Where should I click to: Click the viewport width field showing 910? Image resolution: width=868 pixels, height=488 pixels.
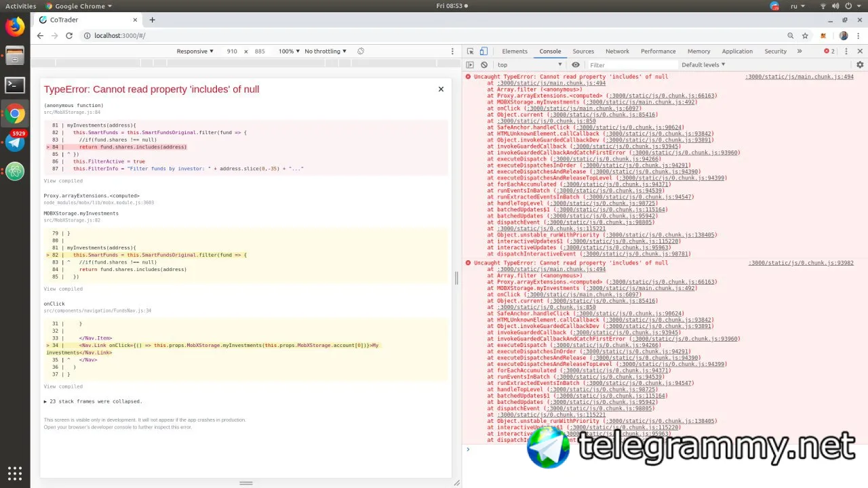(x=232, y=52)
